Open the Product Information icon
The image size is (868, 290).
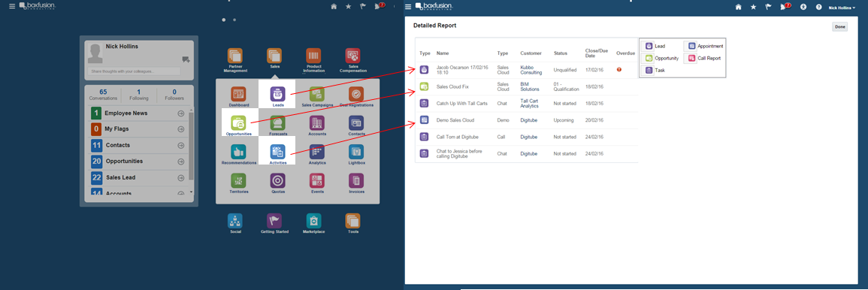coord(314,56)
